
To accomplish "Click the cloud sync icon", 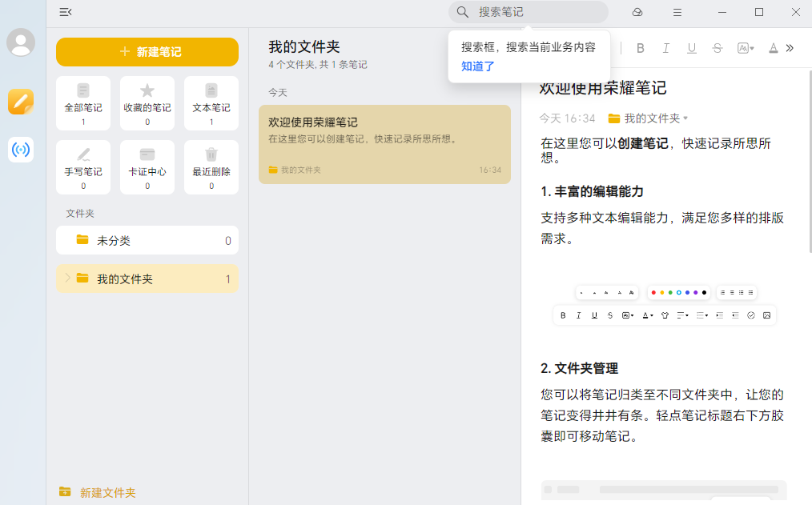I will pos(637,12).
